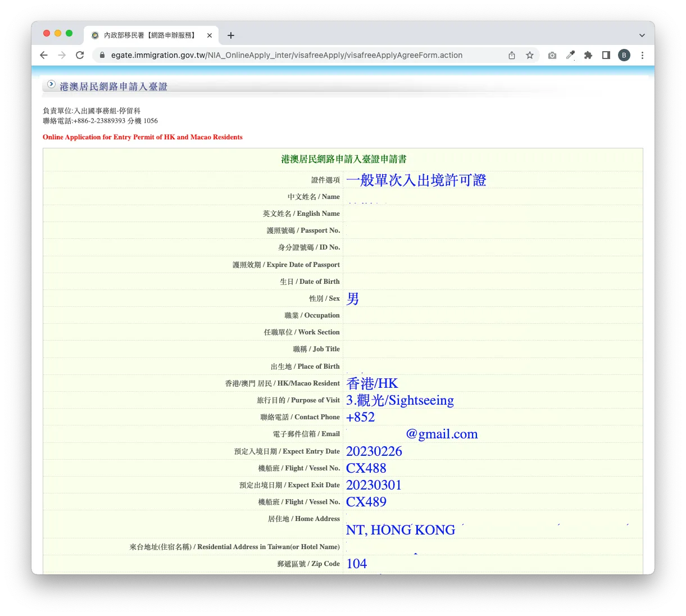The image size is (686, 616).
Task: Click the red Online Application for Entry Permit text
Action: coord(143,137)
